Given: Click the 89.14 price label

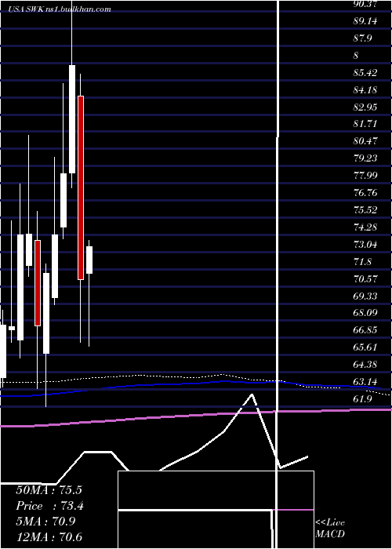Looking at the screenshot, I should [x=365, y=21].
